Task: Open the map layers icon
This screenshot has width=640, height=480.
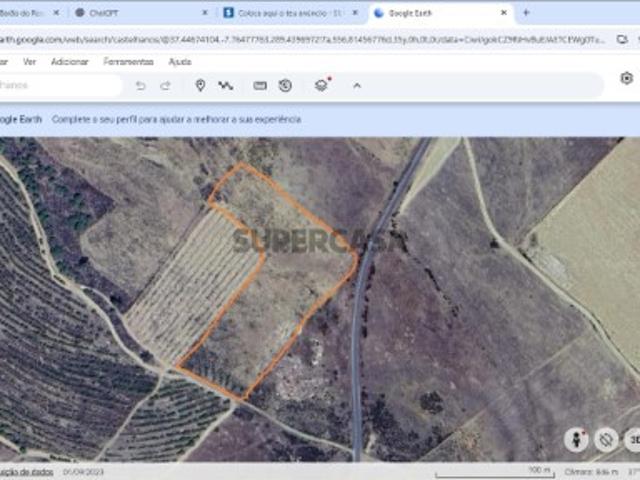Action: 322,86
